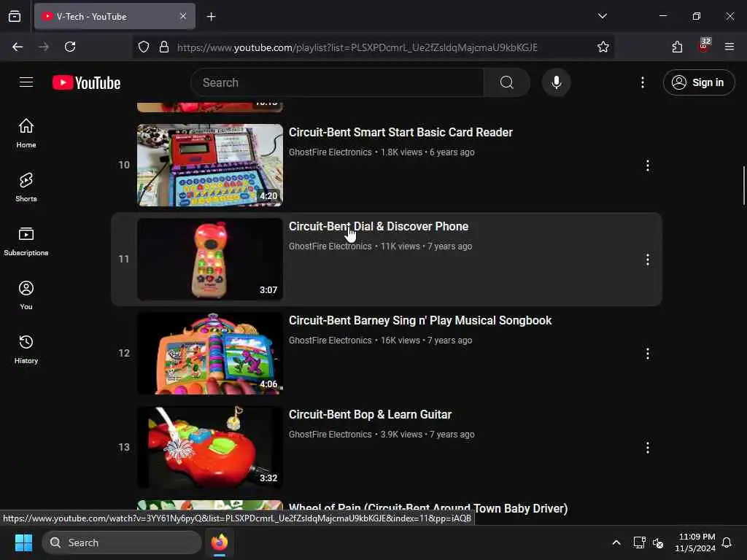Open options for Smart Start Basic Card Reader video
747x560 pixels.
(x=647, y=166)
